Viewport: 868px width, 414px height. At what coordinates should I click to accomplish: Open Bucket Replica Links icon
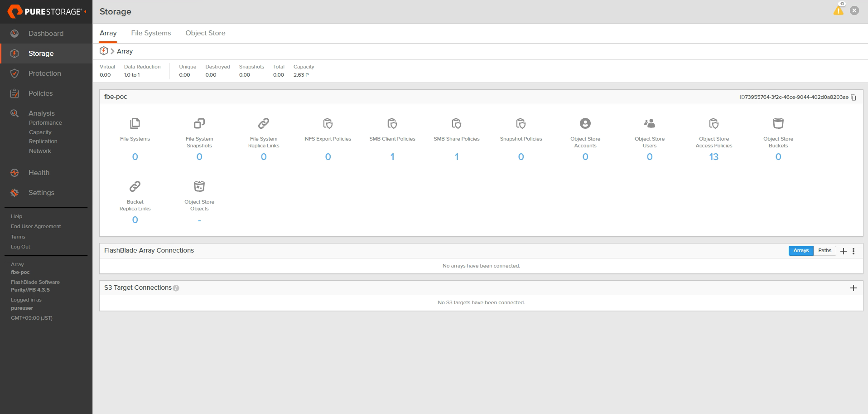pos(135,186)
